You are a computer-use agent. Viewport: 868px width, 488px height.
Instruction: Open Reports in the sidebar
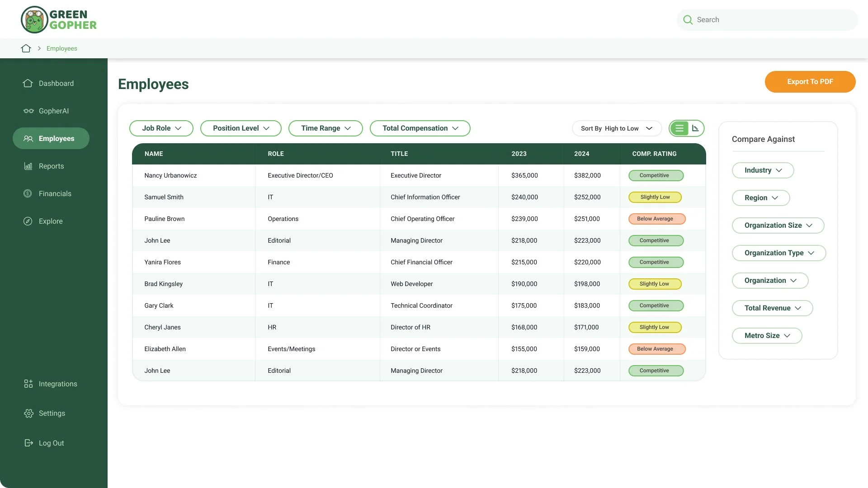[52, 166]
